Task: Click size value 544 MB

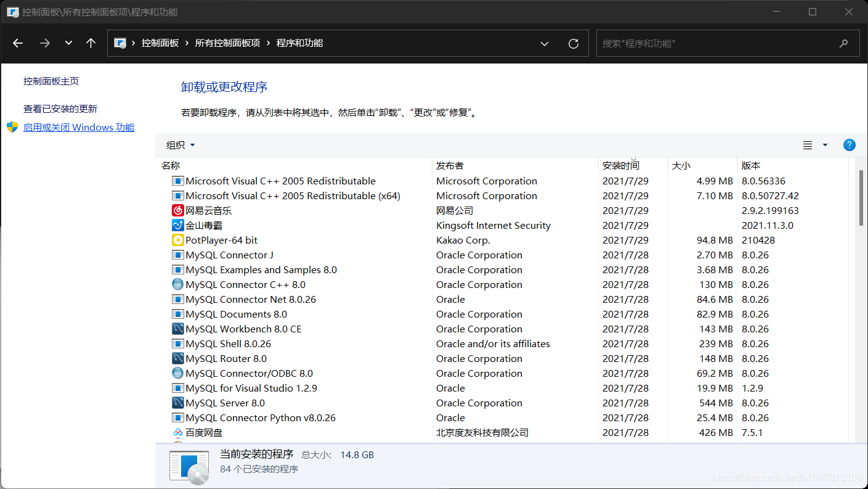Action: click(716, 403)
